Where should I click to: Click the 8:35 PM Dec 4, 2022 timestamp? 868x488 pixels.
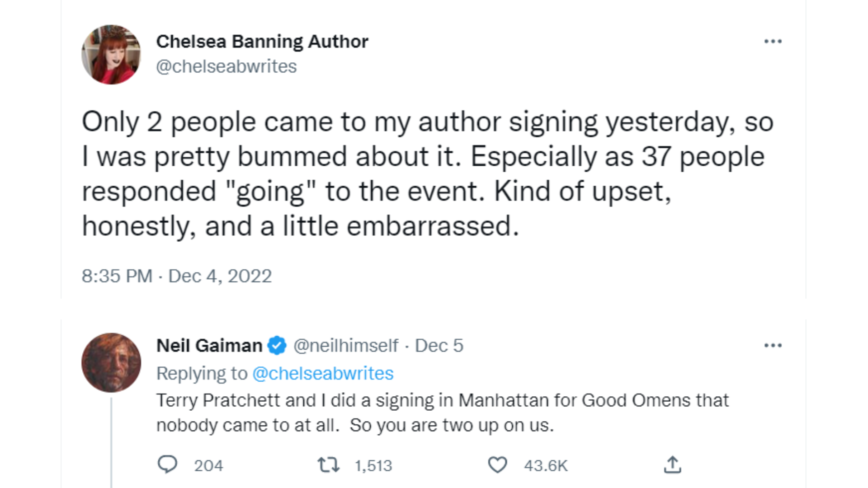pos(176,276)
